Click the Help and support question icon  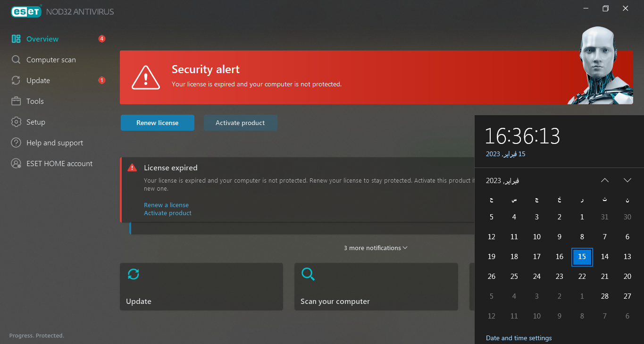tap(16, 143)
